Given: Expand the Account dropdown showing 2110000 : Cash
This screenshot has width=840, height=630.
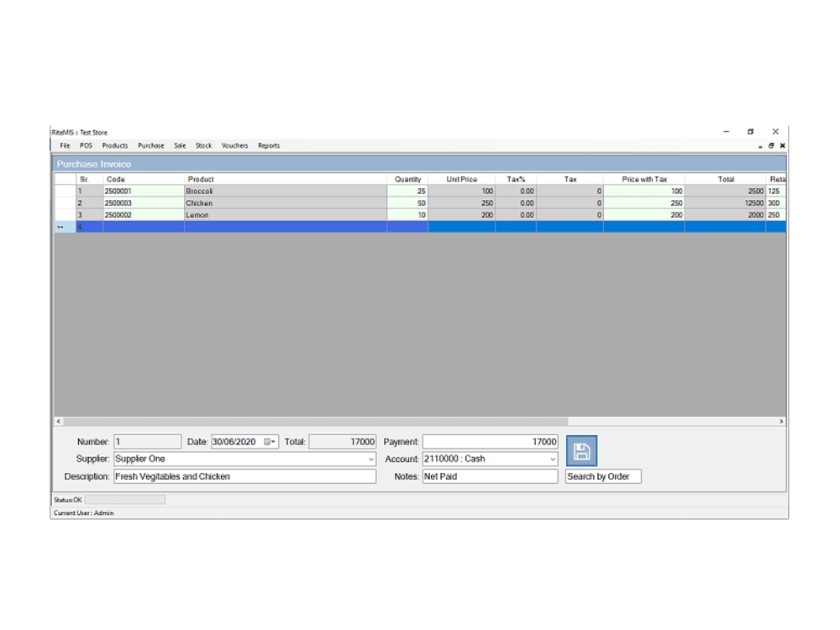Looking at the screenshot, I should [x=552, y=459].
